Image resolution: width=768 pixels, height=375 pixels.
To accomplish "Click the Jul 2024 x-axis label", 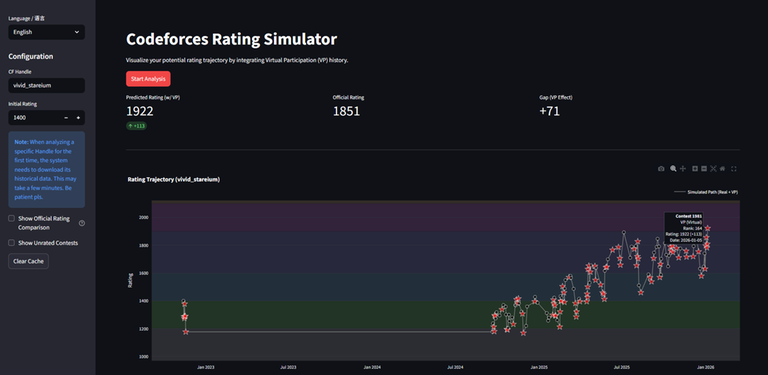I will click(x=456, y=366).
